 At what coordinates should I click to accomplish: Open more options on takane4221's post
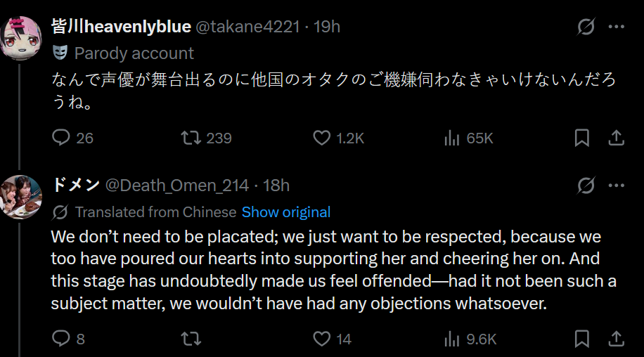point(617,27)
